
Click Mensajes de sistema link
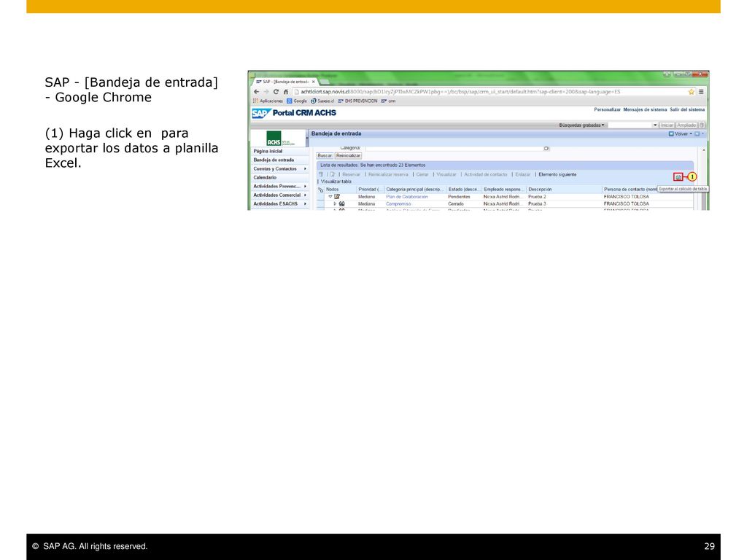coord(645,109)
